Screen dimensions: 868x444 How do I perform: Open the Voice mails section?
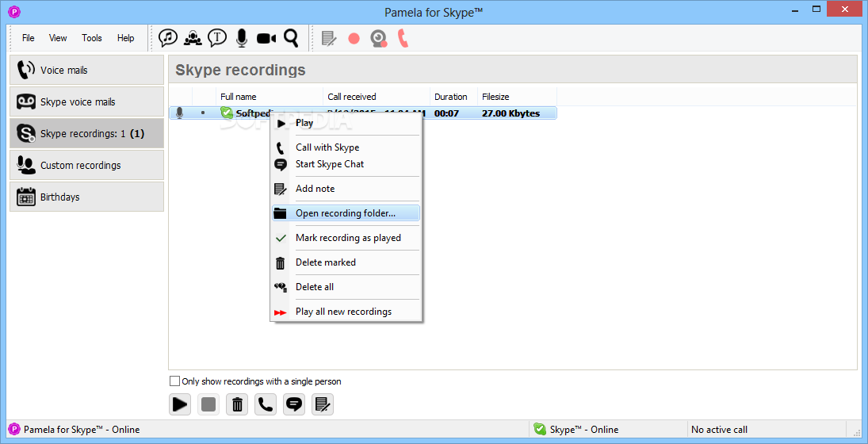coord(87,71)
